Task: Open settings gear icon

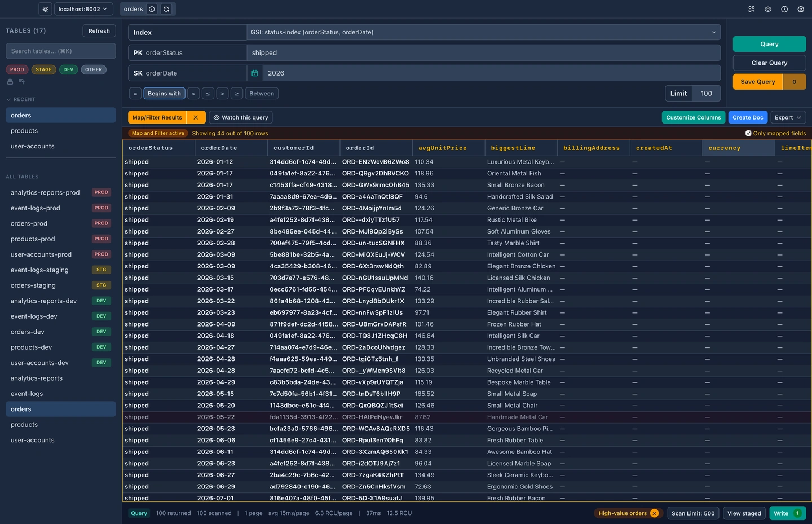Action: click(801, 9)
